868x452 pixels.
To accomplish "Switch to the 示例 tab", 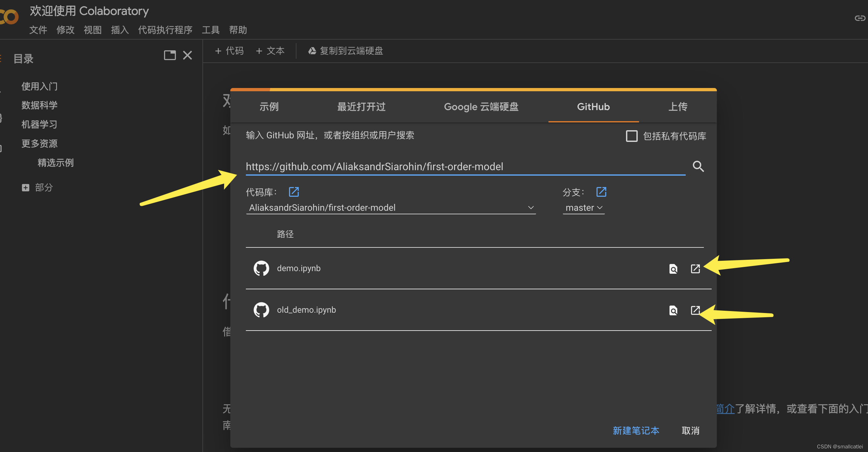I will (x=269, y=107).
